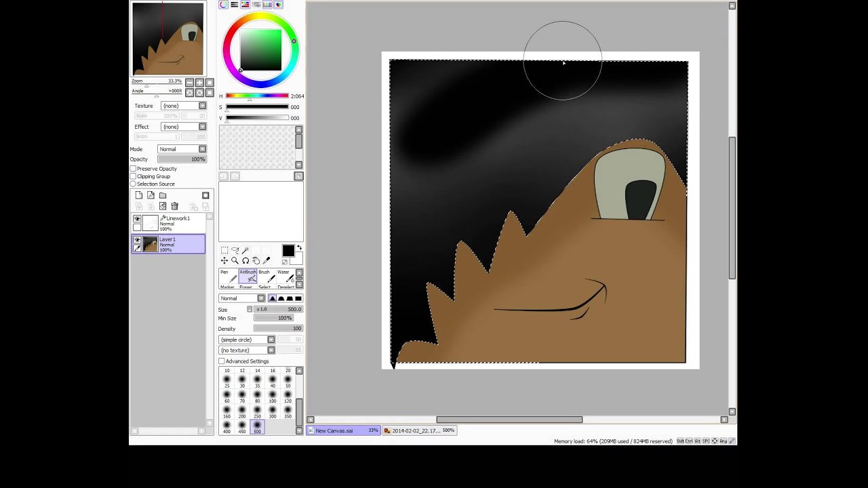Choose the sharpest brush edge shape
Image resolution: width=868 pixels, height=488 pixels.
click(x=273, y=298)
